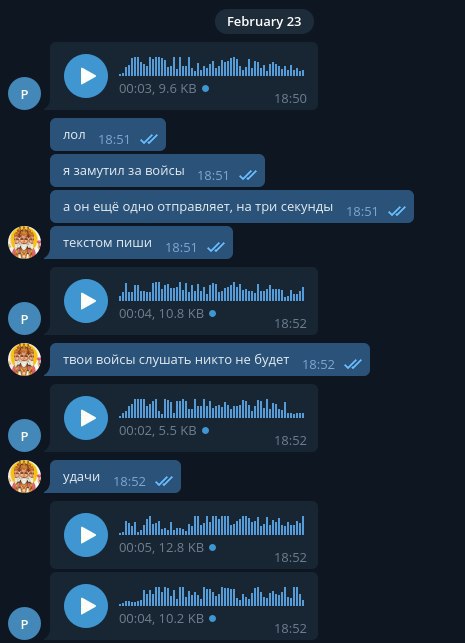Click the P avatar beside the 10.8 KB voice message
The height and width of the screenshot is (643, 465).
(25, 319)
